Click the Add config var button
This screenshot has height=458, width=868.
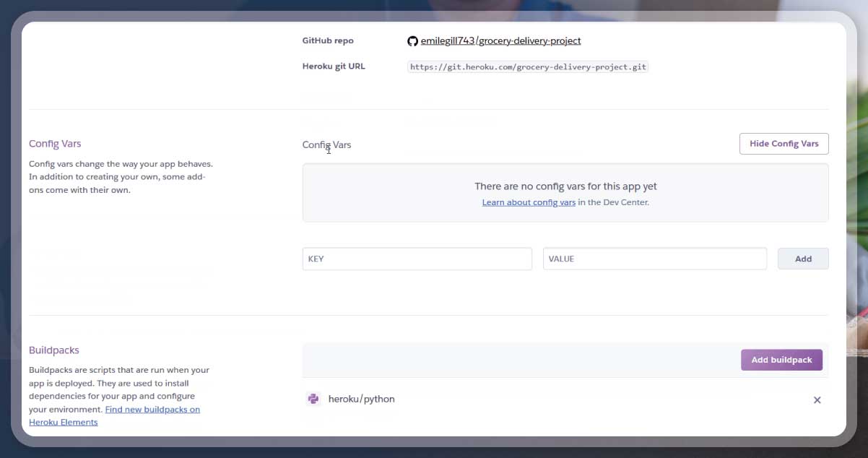pos(803,259)
